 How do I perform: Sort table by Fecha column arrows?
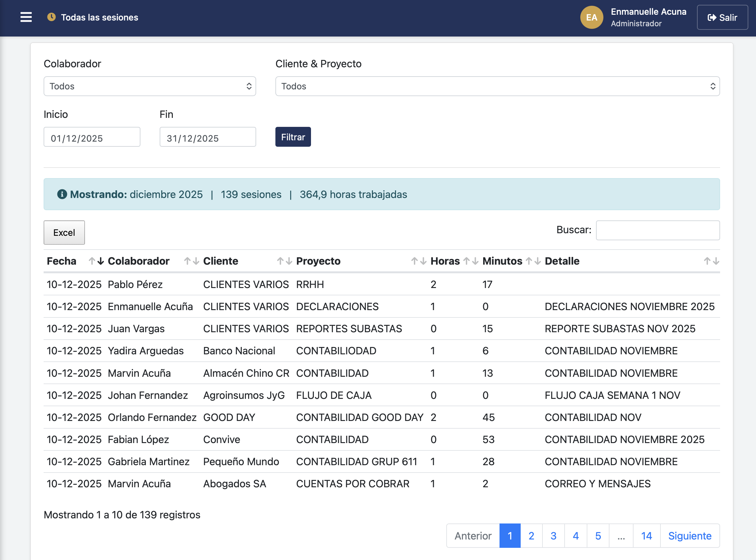click(96, 261)
